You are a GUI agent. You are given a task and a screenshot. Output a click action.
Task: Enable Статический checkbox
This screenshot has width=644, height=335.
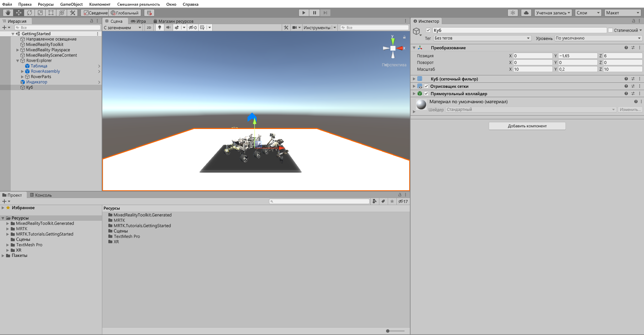point(610,30)
